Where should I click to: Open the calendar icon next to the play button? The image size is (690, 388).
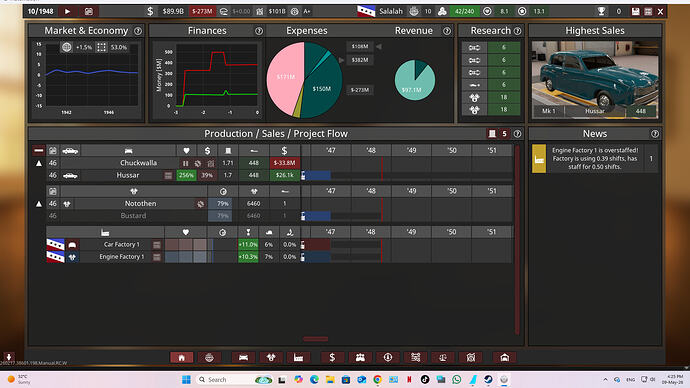coord(88,11)
